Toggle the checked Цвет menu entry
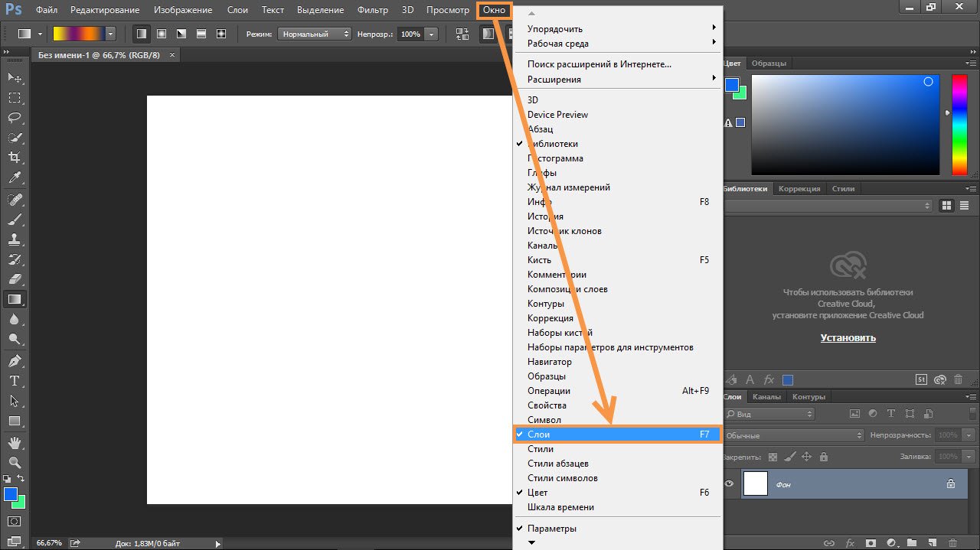 537,493
